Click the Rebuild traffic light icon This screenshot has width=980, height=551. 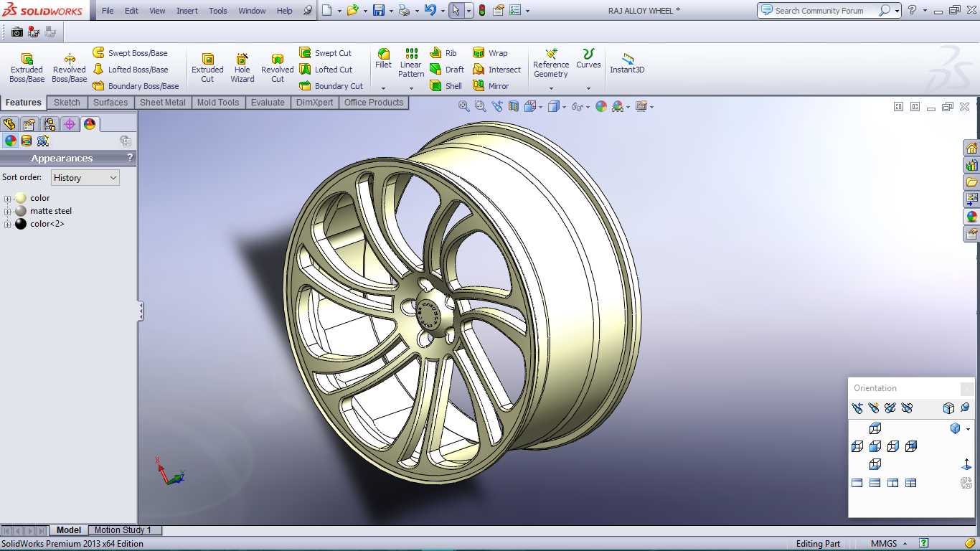point(481,11)
